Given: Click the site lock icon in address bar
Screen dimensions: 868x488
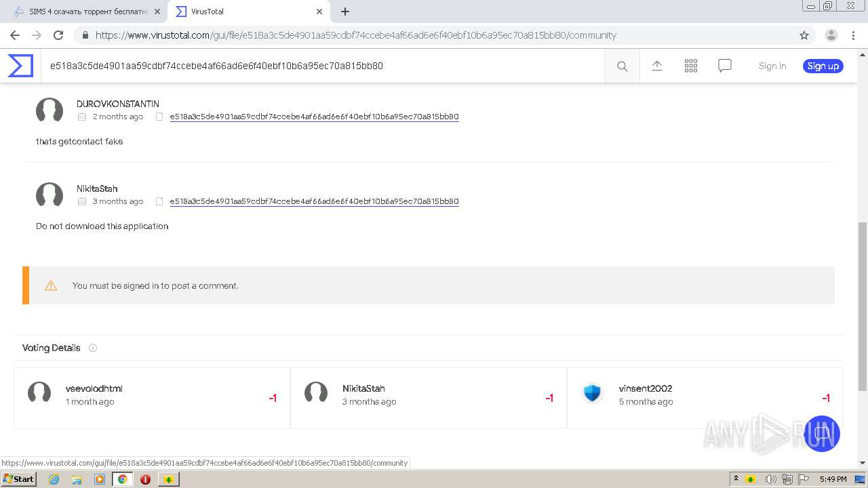Looking at the screenshot, I should (x=85, y=35).
